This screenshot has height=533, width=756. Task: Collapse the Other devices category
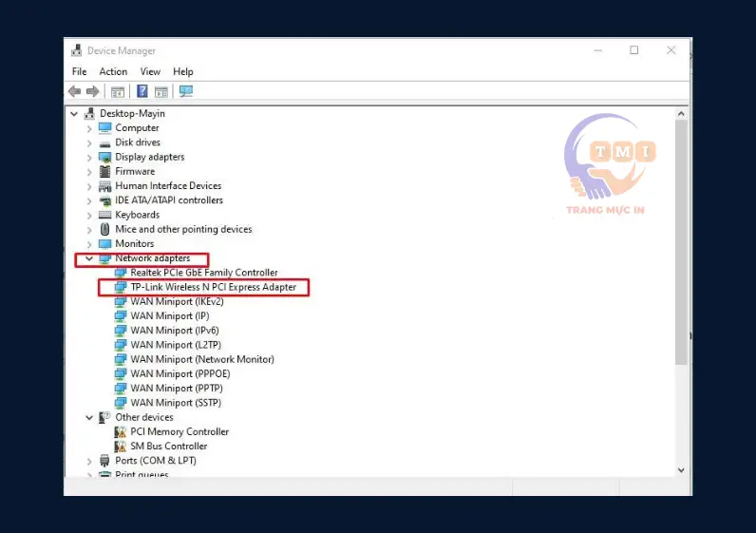[89, 418]
